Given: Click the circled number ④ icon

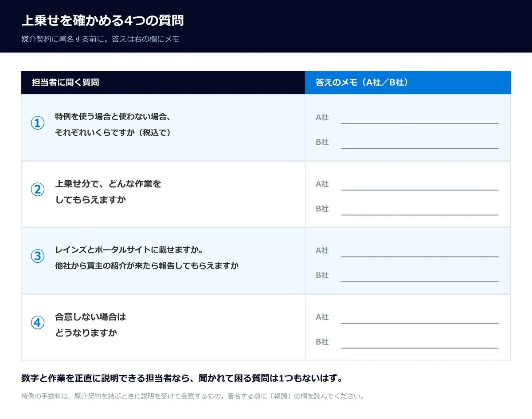Looking at the screenshot, I should 38,323.
